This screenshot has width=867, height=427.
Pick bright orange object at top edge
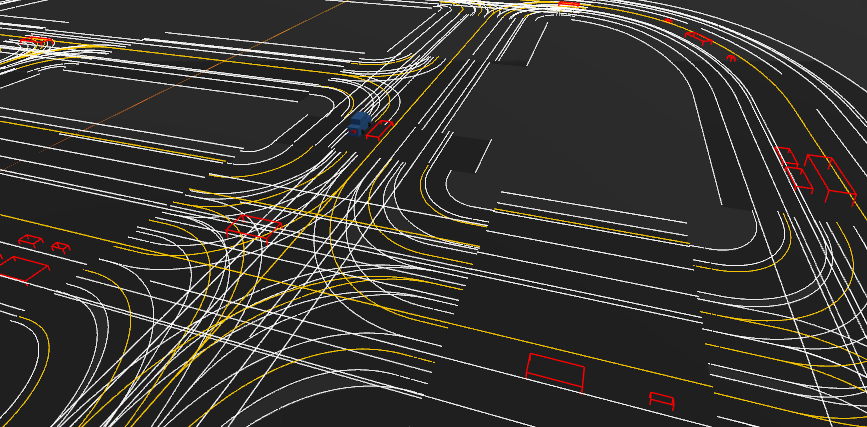[568, 5]
